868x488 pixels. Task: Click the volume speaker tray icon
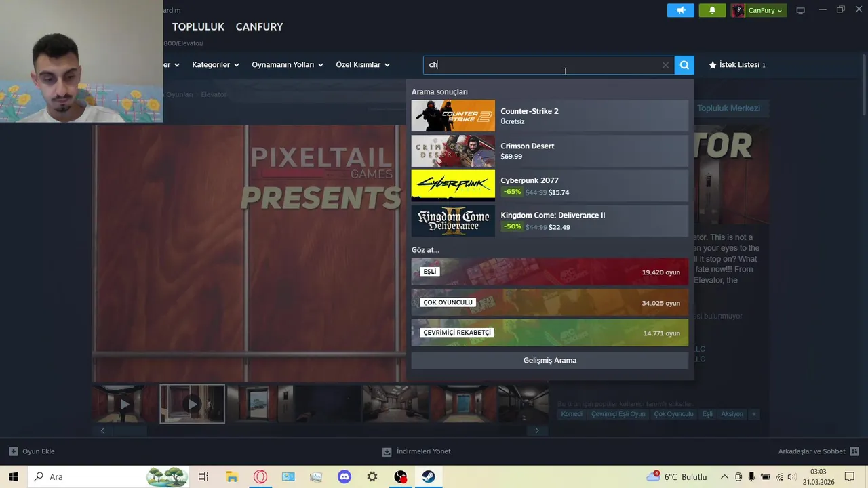(791, 476)
